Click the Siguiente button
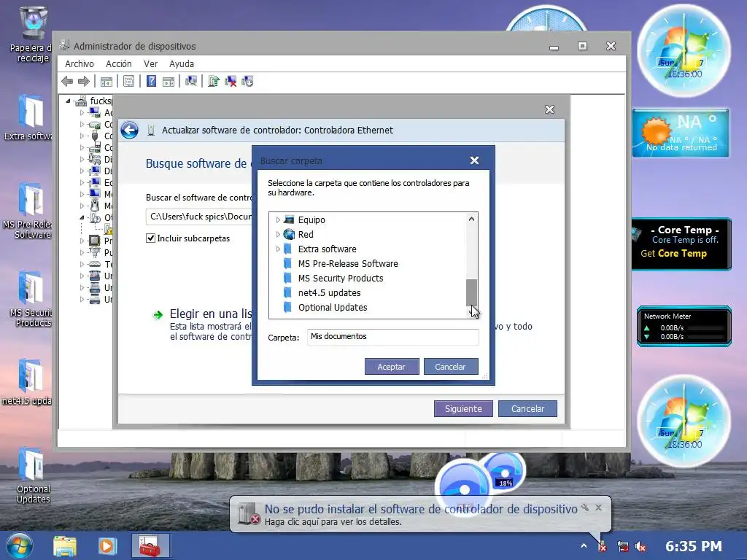Screen dimensions: 747x560 click(x=463, y=408)
